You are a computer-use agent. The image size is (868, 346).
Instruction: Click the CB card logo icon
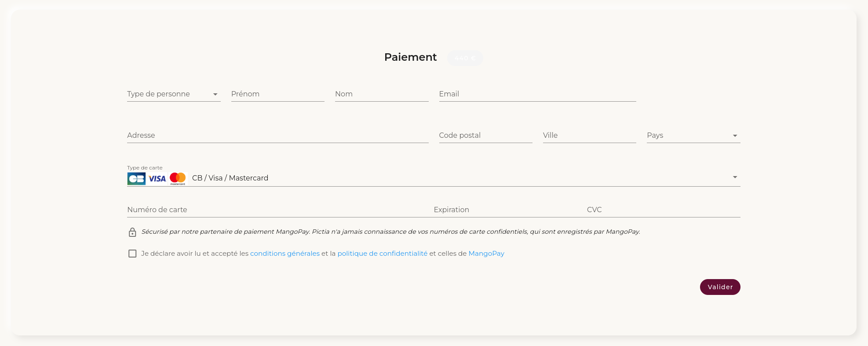click(x=136, y=178)
